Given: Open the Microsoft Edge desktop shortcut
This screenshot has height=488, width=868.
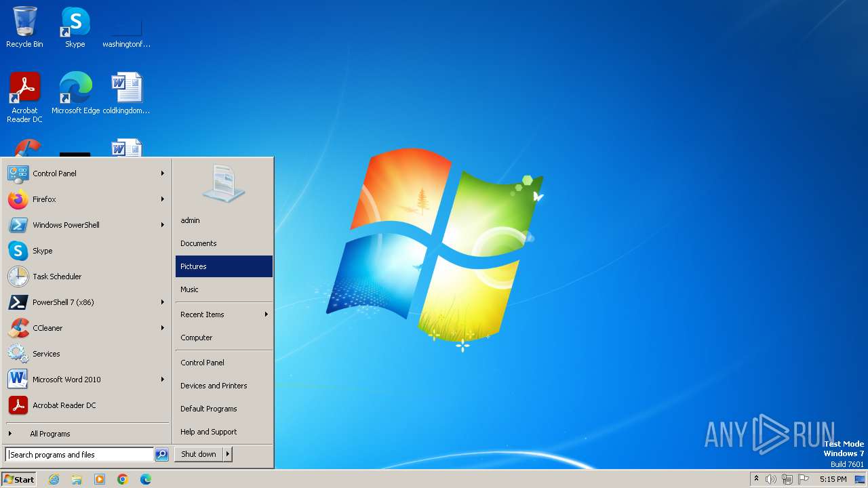Looking at the screenshot, I should [x=75, y=93].
